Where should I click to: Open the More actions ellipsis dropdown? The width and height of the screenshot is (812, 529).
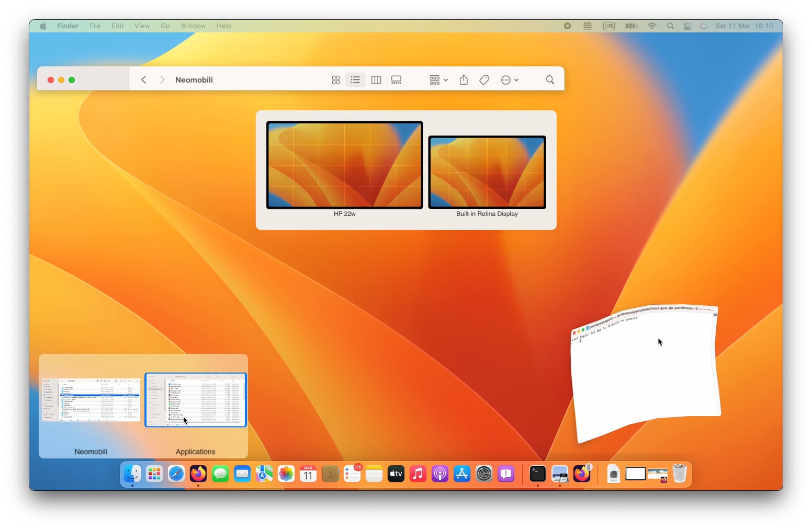(x=510, y=80)
